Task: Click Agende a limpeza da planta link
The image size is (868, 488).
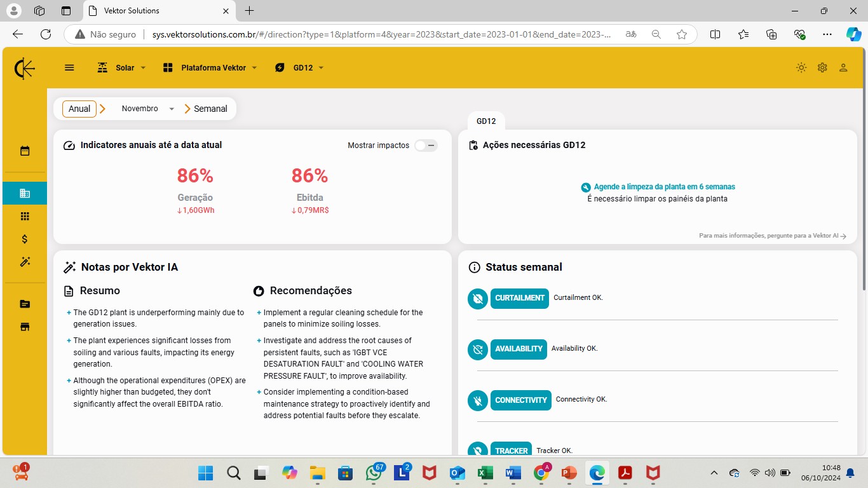Action: pyautogui.click(x=664, y=187)
